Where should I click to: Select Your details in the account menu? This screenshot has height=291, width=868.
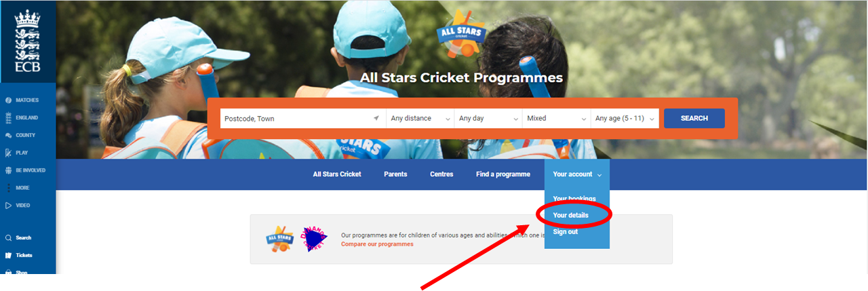(x=571, y=215)
